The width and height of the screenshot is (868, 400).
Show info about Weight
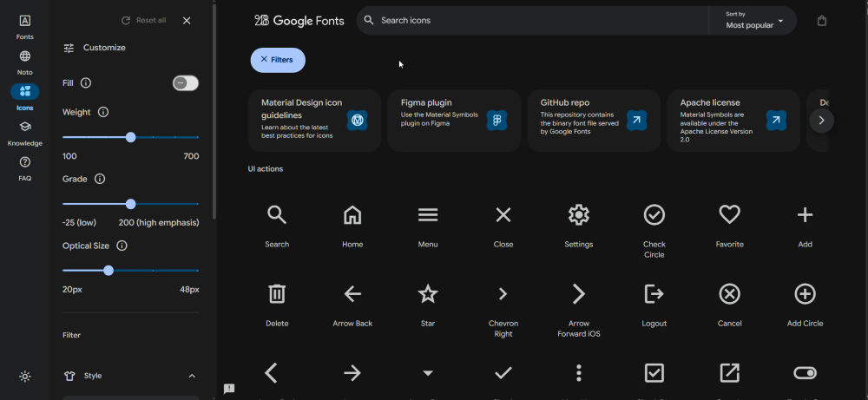(x=103, y=112)
